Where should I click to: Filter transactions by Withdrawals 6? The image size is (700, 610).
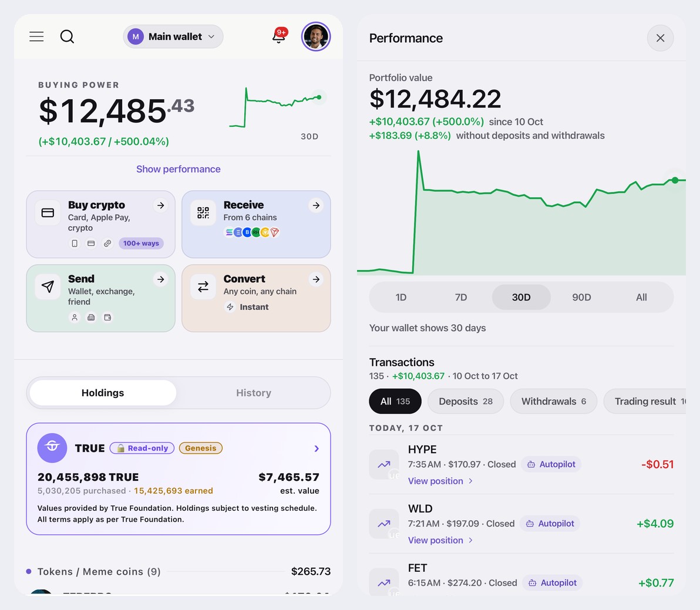point(554,401)
